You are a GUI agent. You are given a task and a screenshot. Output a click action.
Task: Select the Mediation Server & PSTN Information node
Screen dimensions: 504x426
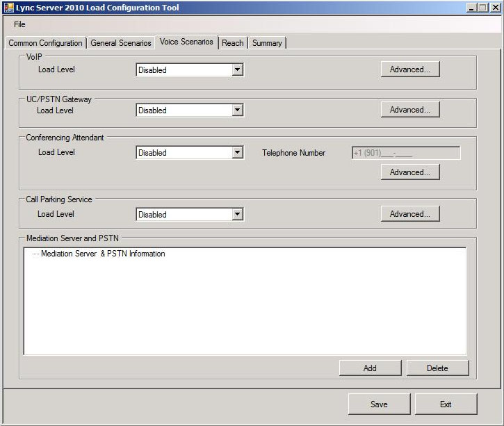pos(103,254)
